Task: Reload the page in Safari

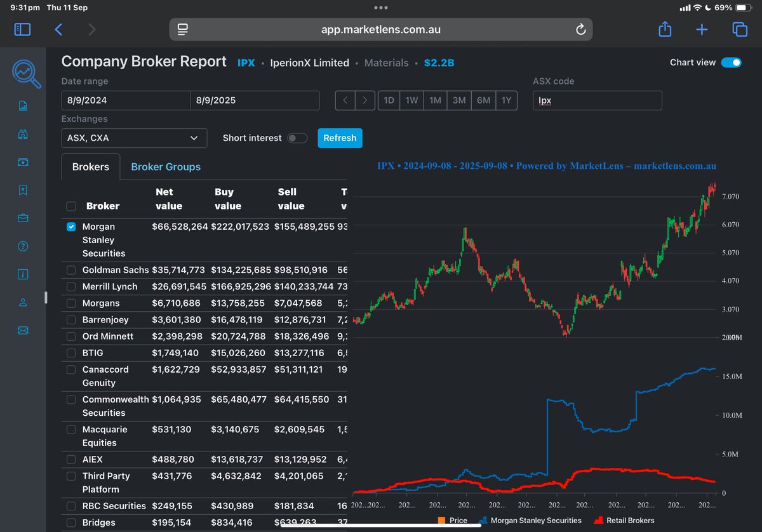Action: pos(580,30)
